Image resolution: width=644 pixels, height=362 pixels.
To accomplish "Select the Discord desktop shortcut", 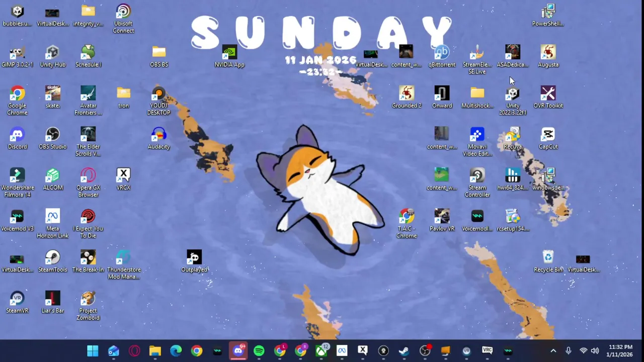I will point(17,138).
